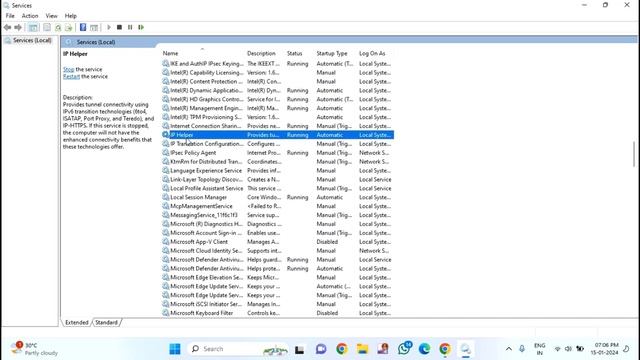Select Internet Connection Sharing service
This screenshot has height=360, width=640.
click(278, 126)
